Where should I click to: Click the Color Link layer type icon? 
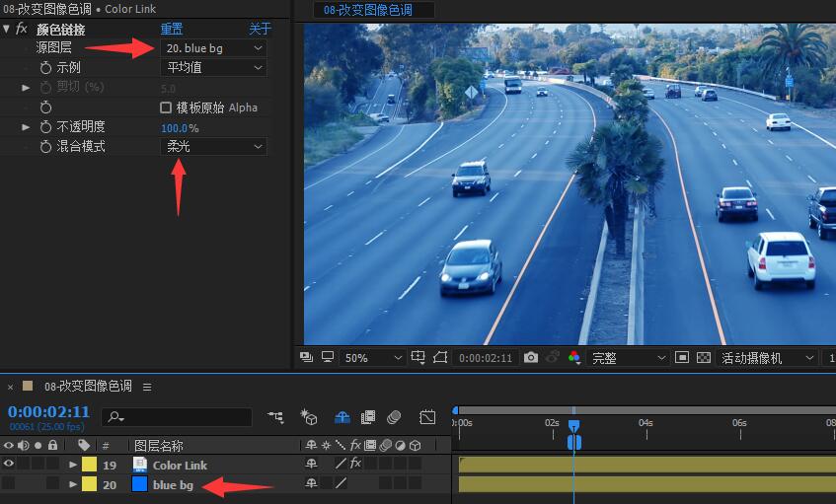140,465
